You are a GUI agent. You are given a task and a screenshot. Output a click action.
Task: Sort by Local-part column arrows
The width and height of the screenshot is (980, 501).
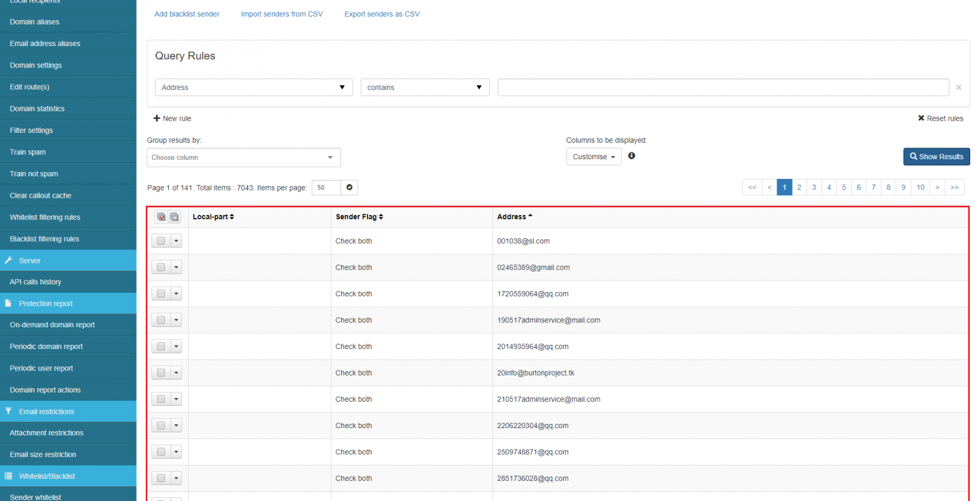tap(232, 217)
